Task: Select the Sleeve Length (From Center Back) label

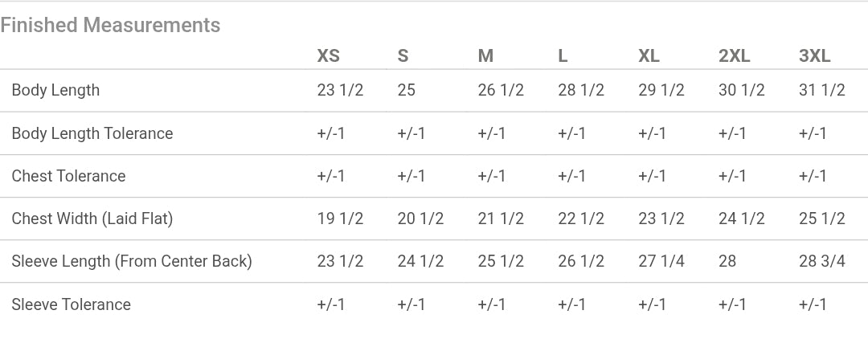Action: point(132,261)
